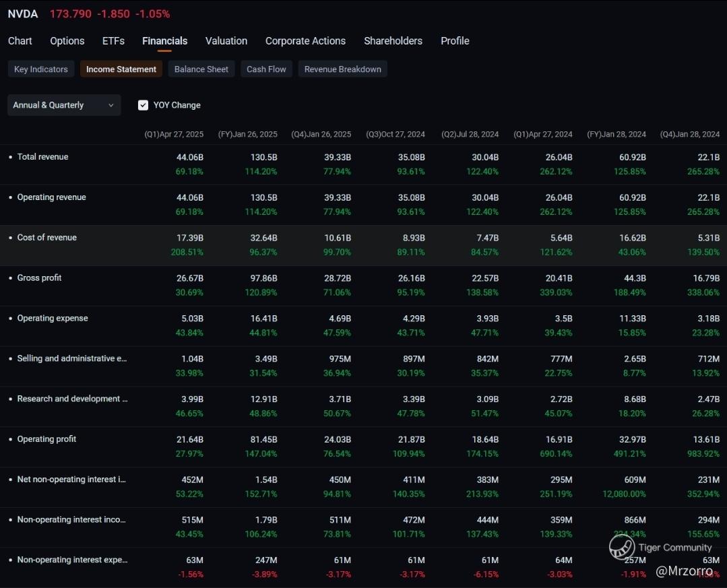Select the Research and development row label

point(72,399)
